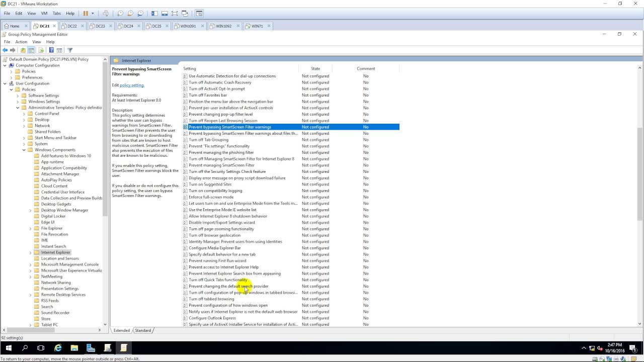Select 'Prevent managing SmartScreen Filter' setting

(221, 165)
